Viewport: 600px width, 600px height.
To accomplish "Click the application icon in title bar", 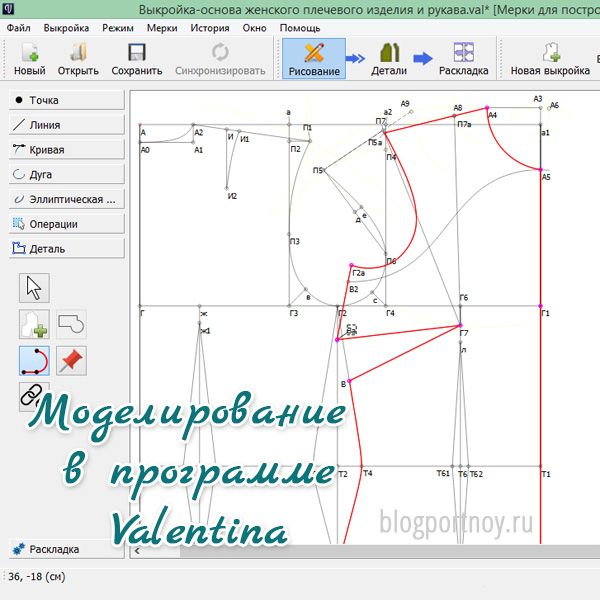I will pyautogui.click(x=8, y=8).
